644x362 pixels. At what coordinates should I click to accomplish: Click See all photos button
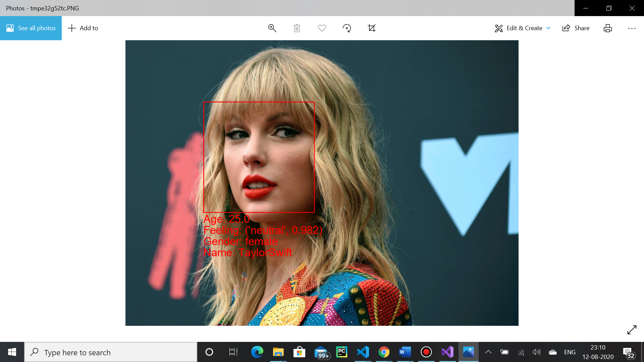(31, 28)
